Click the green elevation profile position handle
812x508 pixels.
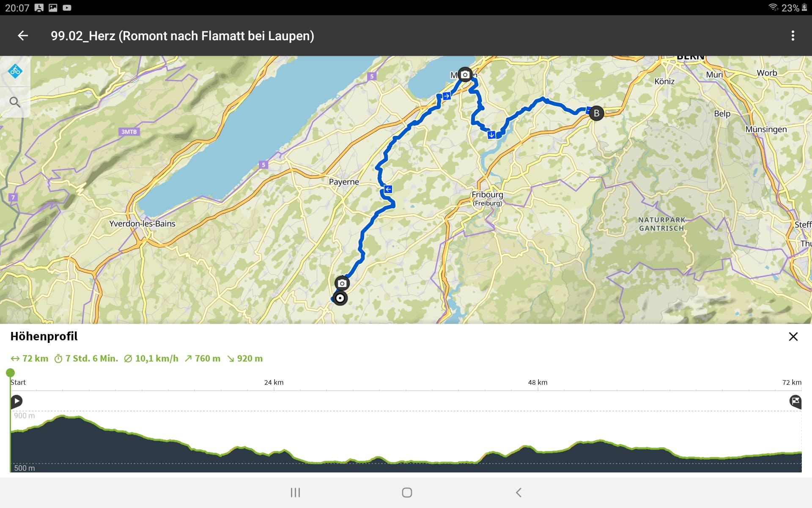pyautogui.click(x=11, y=373)
